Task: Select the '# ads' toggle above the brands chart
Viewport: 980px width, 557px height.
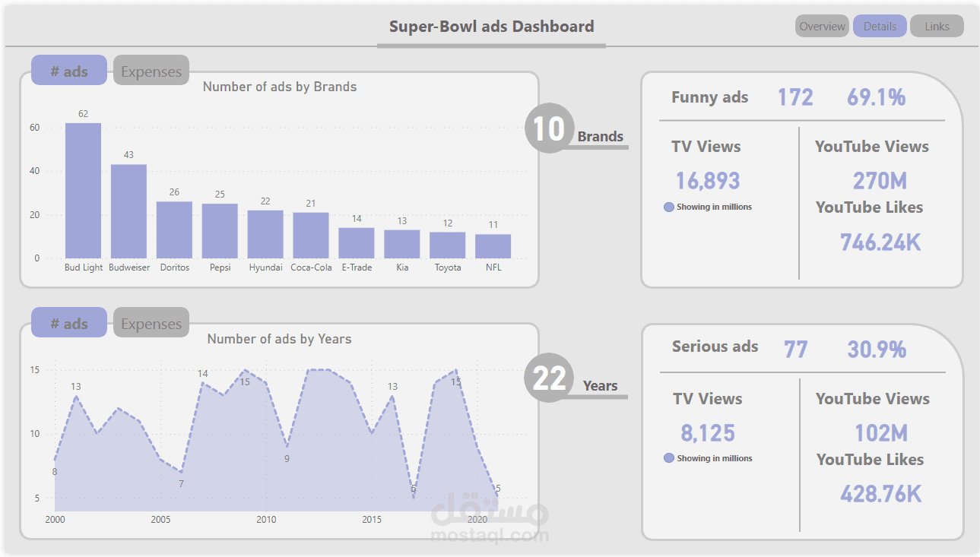Action: (x=68, y=70)
